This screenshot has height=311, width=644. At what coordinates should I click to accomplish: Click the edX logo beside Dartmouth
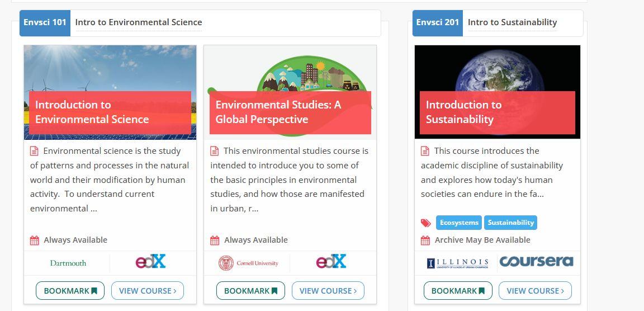151,261
